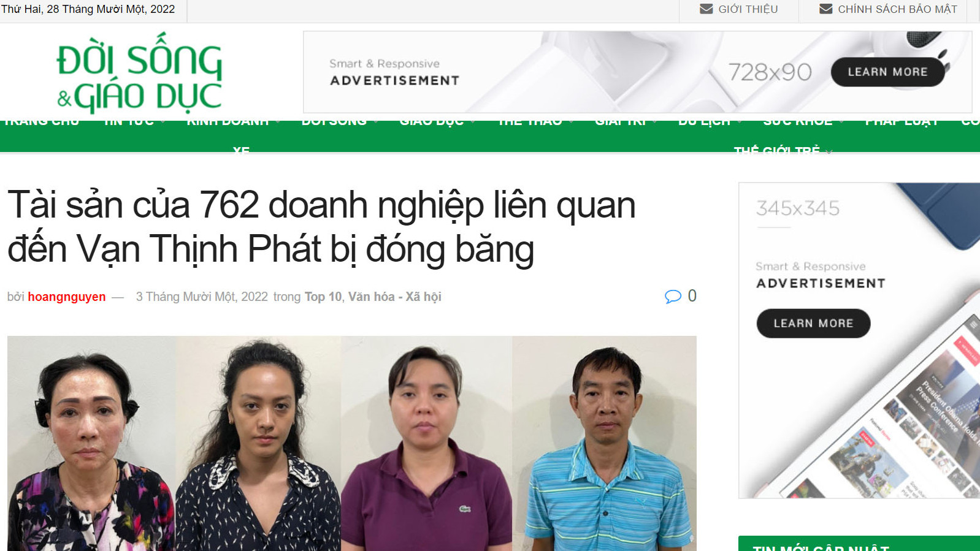This screenshot has height=551, width=980.
Task: Expand the Giáo Dục menu dropdown
Action: point(473,121)
